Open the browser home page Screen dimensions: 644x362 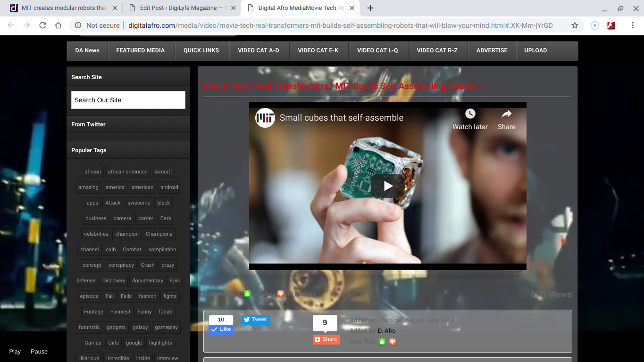(58, 25)
